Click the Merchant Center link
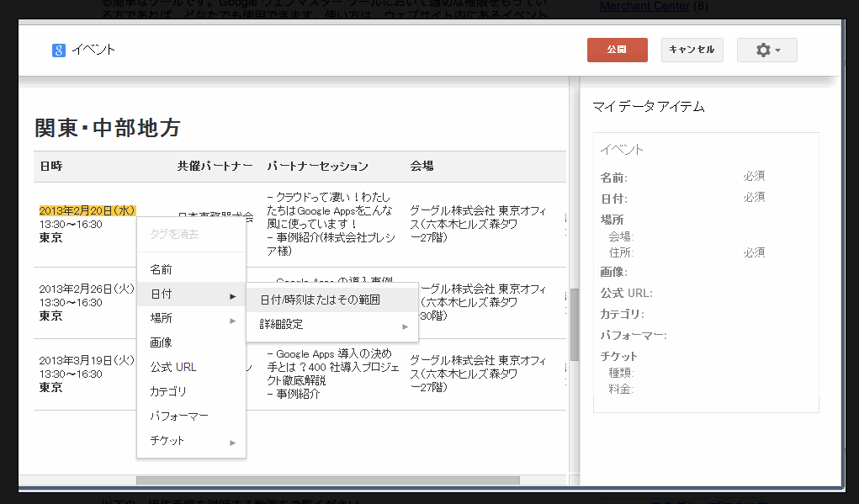Viewport: 859px width, 504px height. [x=644, y=7]
